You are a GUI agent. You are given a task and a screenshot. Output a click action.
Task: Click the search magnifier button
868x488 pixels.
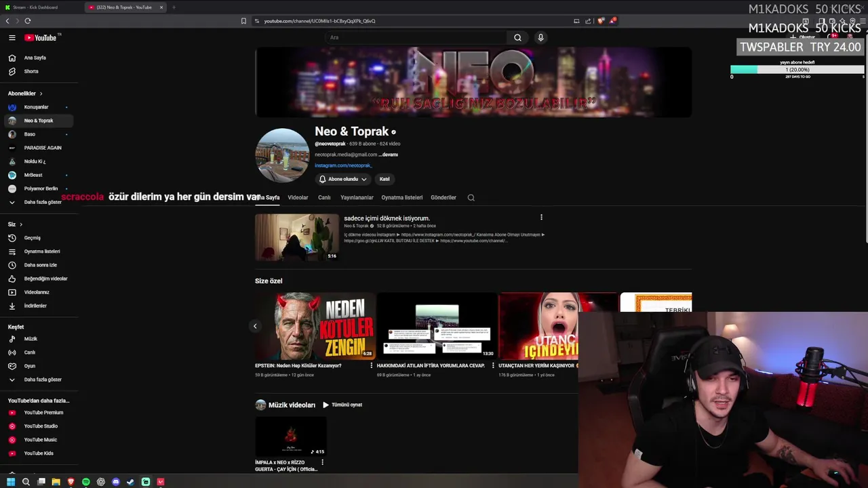point(517,38)
